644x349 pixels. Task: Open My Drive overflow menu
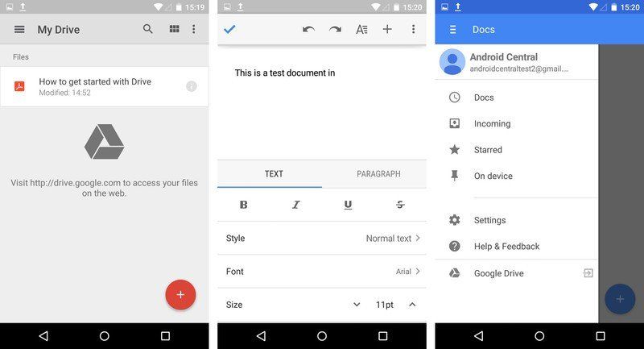click(194, 29)
